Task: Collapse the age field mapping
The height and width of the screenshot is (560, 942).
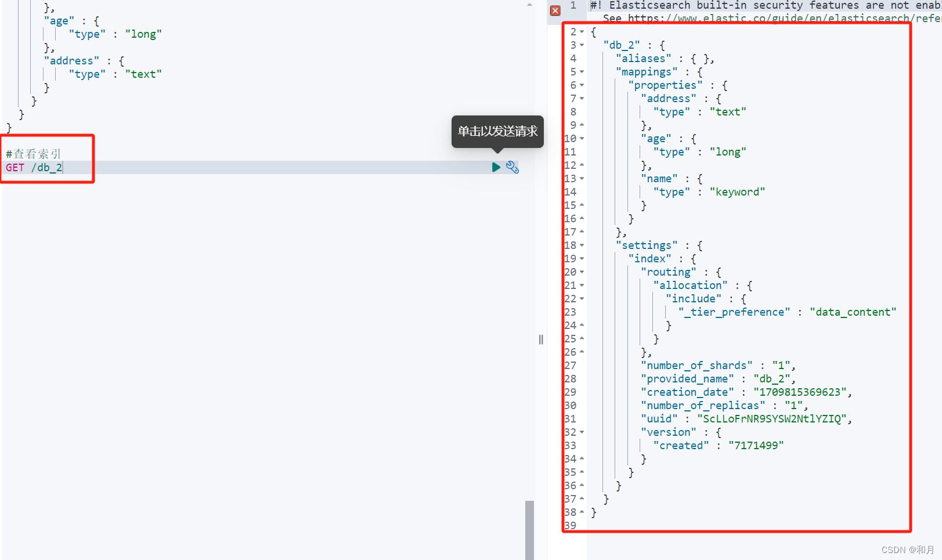Action: coord(580,138)
